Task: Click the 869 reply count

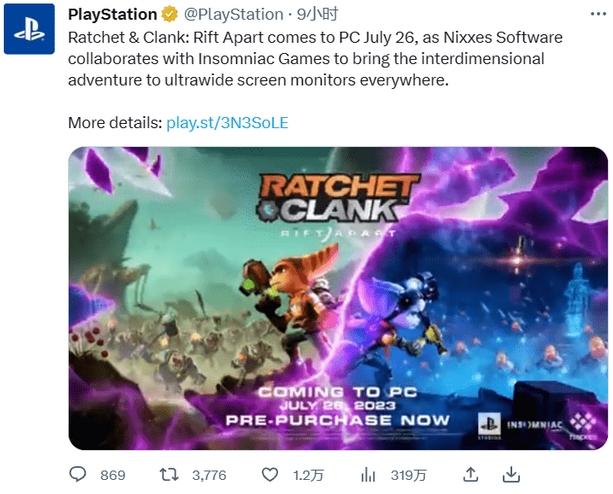Action: click(113, 474)
